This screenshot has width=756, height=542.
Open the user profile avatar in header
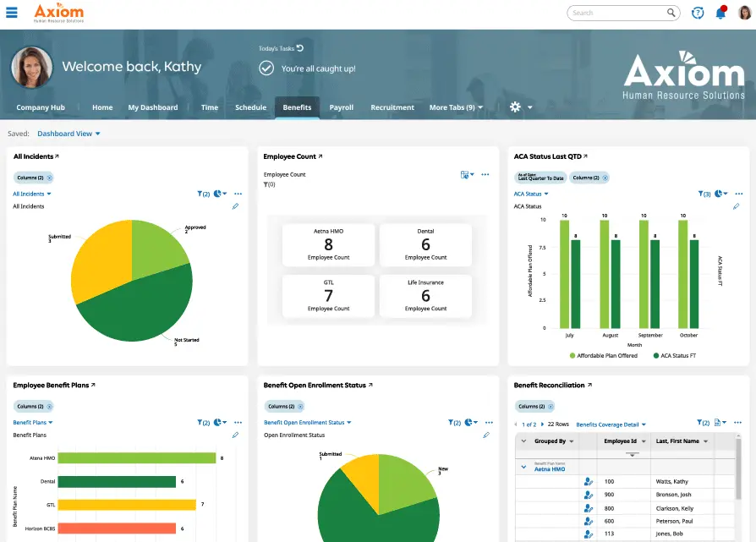point(744,13)
